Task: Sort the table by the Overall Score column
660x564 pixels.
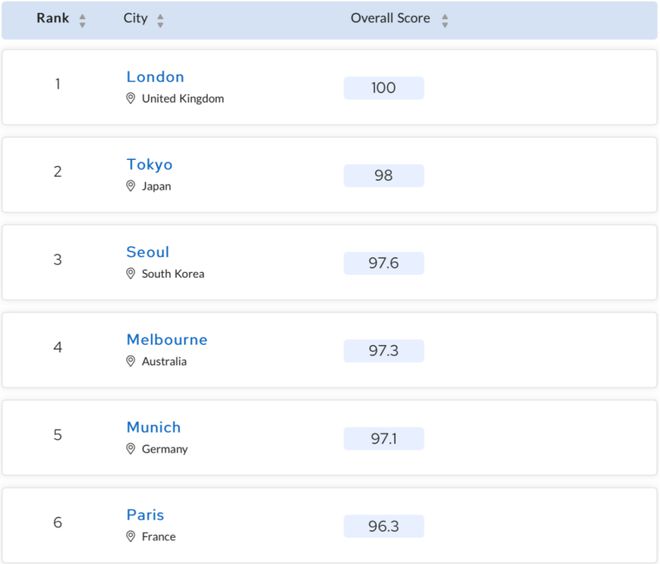Action: tap(445, 20)
